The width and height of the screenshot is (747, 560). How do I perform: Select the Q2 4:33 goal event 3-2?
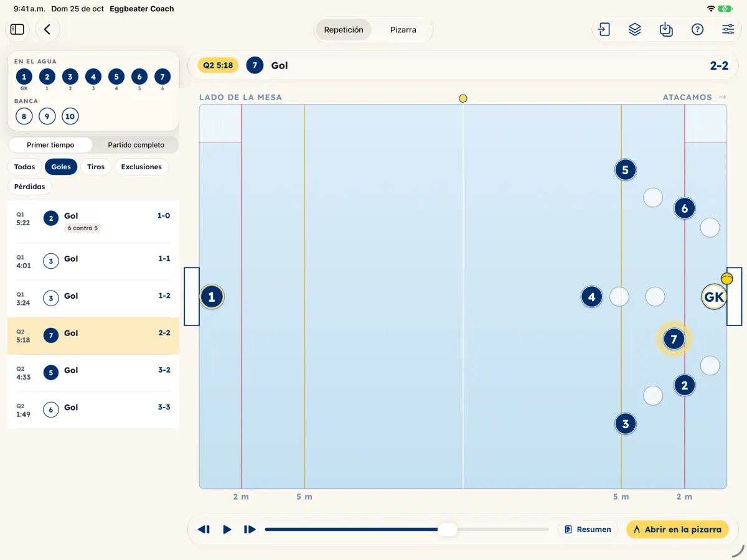point(93,373)
